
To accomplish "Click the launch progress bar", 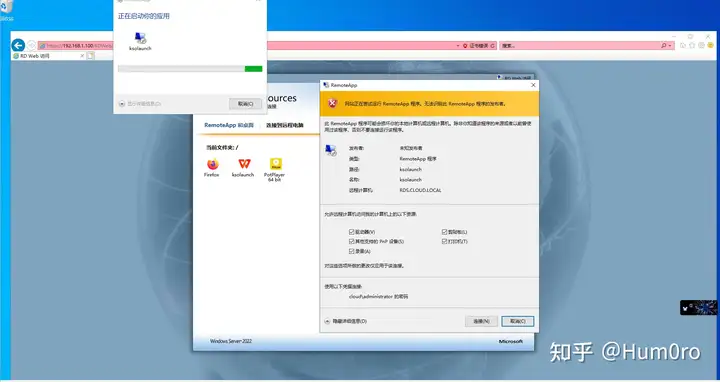I will pos(190,69).
